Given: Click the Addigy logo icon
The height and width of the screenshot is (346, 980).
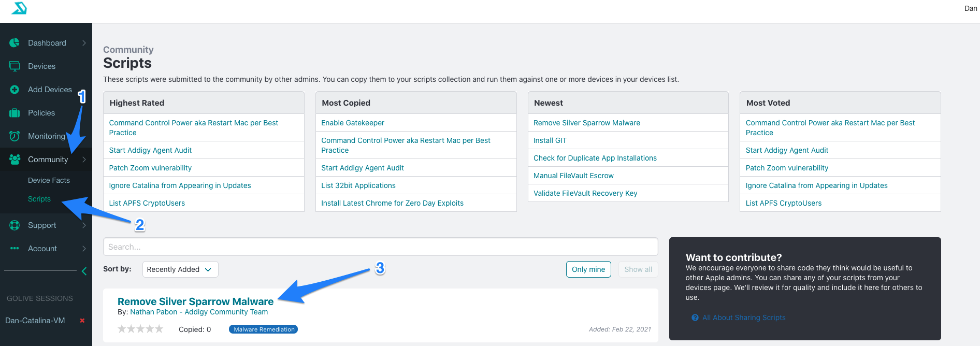Looking at the screenshot, I should pyautogui.click(x=19, y=8).
